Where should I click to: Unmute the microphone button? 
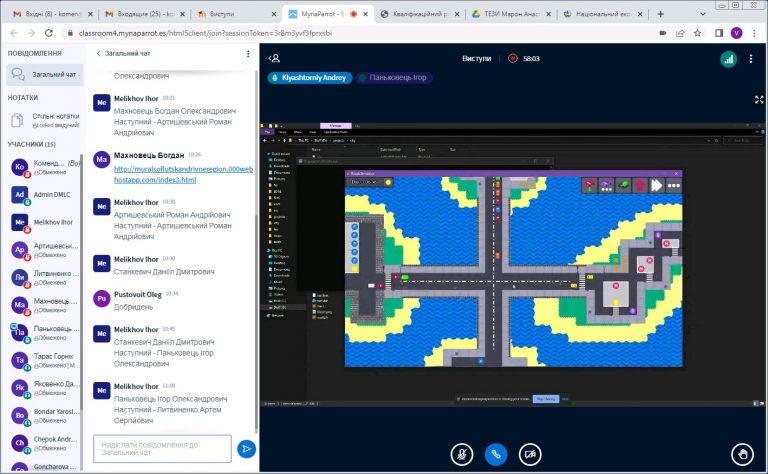coord(462,453)
